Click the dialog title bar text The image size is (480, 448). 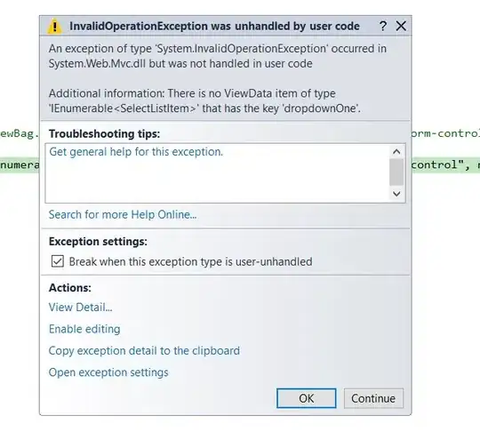(214, 27)
